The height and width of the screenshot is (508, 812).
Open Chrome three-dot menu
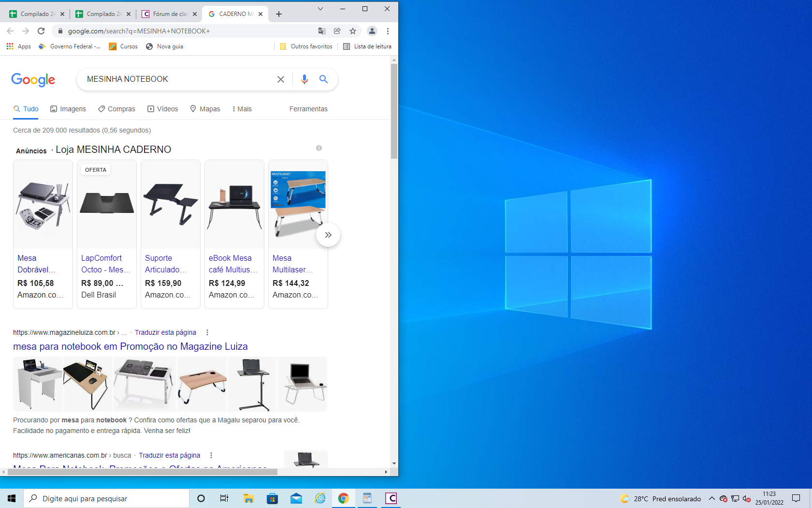click(388, 31)
